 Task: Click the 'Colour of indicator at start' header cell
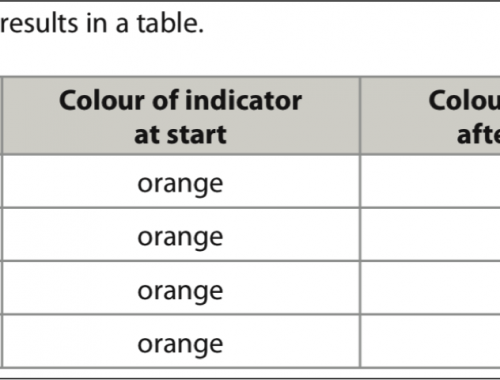click(x=181, y=116)
